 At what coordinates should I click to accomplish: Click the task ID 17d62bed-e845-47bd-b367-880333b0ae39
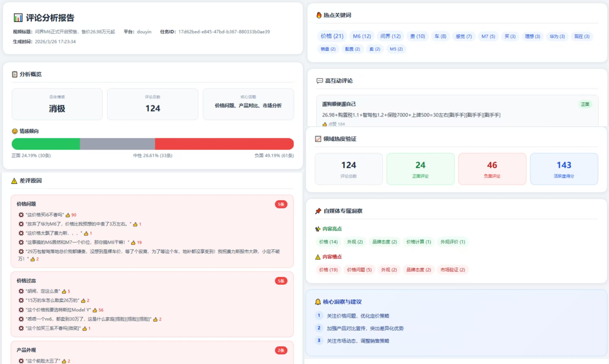click(224, 32)
